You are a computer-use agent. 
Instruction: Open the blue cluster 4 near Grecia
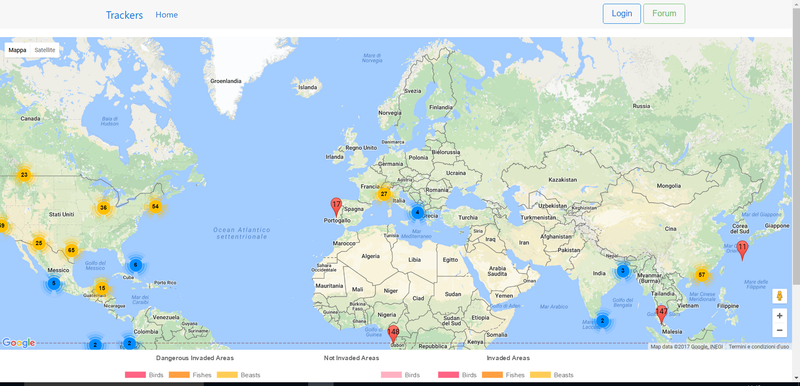pyautogui.click(x=417, y=212)
